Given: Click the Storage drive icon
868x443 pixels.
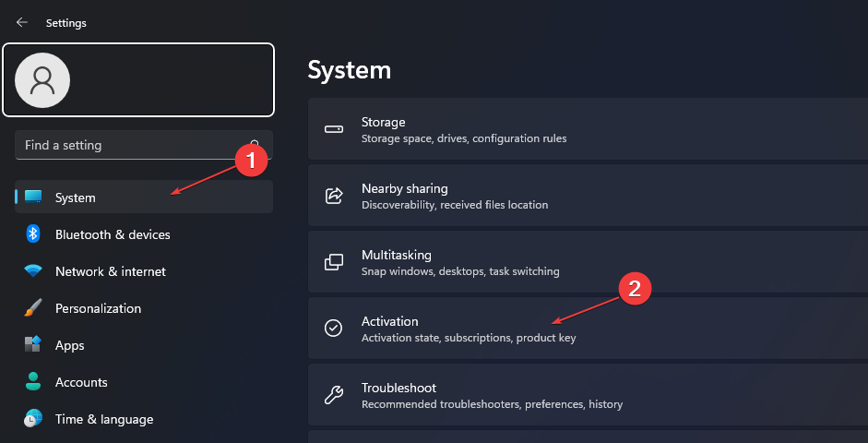Looking at the screenshot, I should pyautogui.click(x=333, y=129).
